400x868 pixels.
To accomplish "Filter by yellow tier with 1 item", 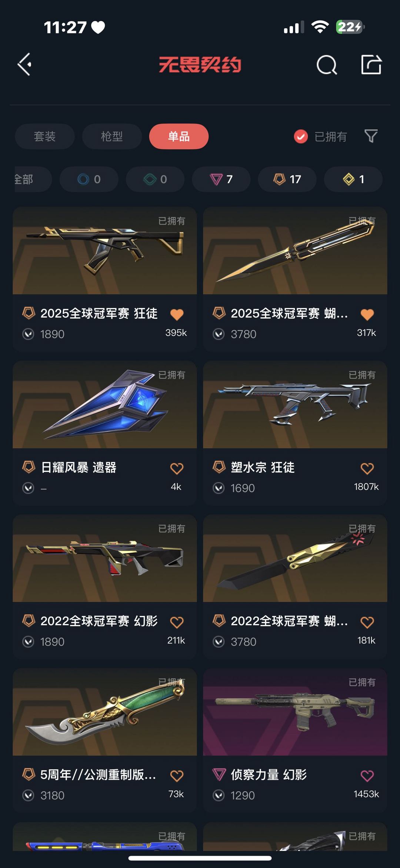I will click(353, 179).
